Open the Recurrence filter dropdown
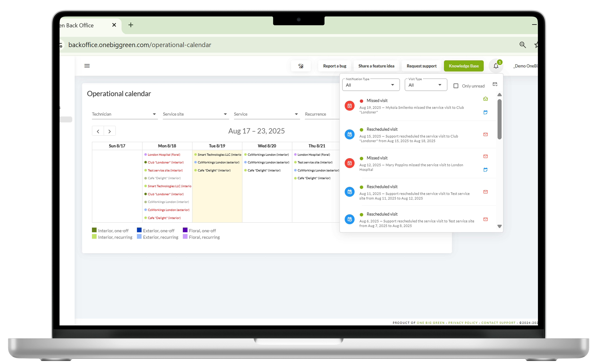Viewport: 596px width, 364px height. tap(322, 114)
